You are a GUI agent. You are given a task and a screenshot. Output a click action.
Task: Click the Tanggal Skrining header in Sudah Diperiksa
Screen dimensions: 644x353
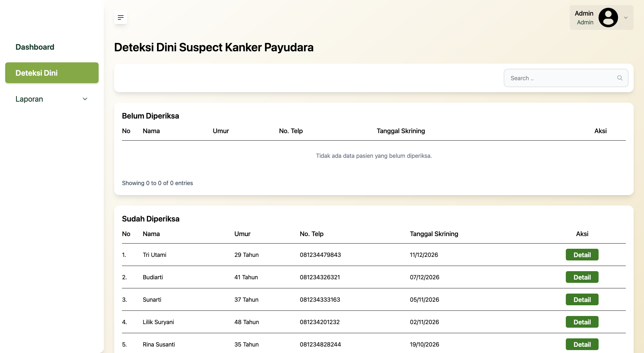click(434, 234)
